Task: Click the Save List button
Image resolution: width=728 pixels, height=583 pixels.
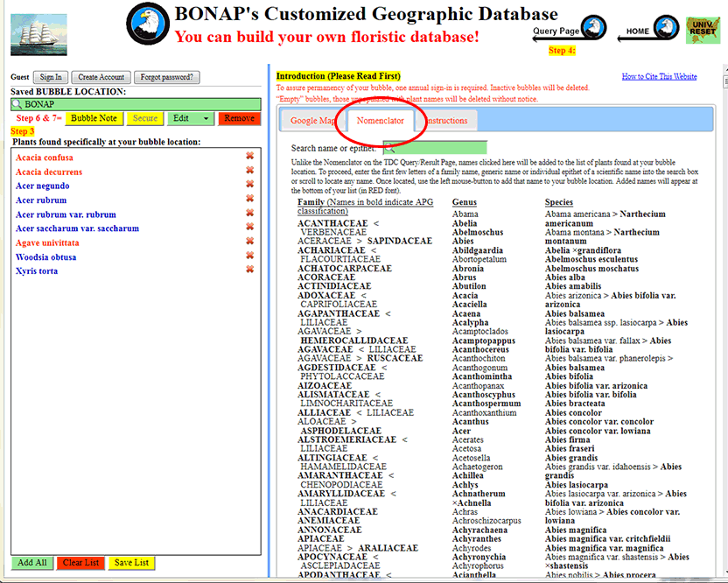Action: click(131, 563)
